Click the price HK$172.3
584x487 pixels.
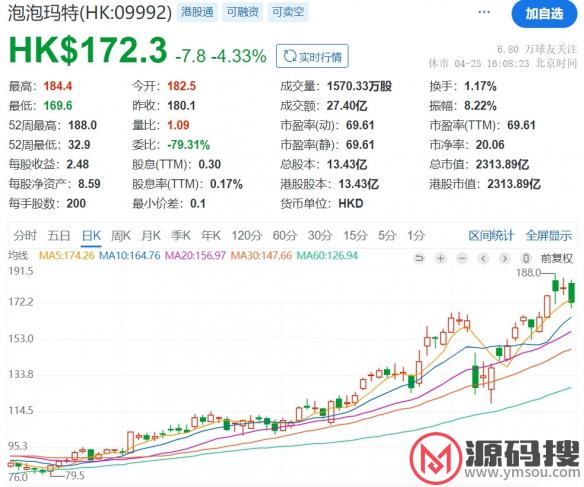point(88,50)
